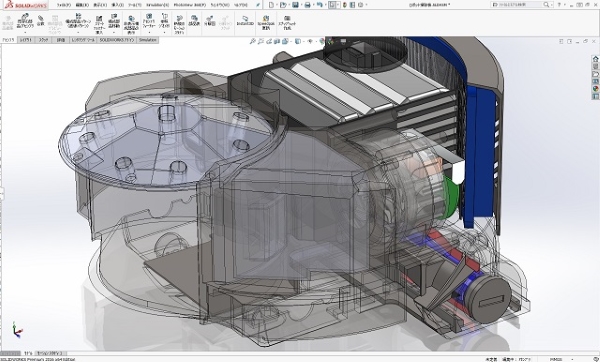Click the Print icon
Viewport: 600px width, 362px height.
tap(307, 5)
